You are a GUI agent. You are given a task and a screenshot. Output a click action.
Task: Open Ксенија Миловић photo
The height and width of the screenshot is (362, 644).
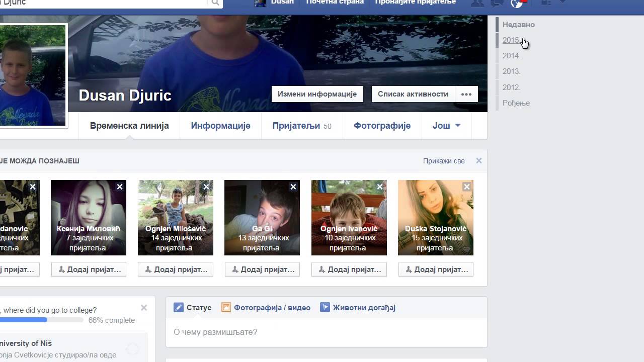[89, 218]
